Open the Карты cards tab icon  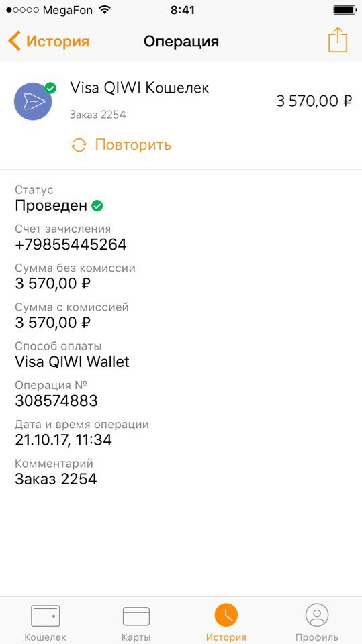pyautogui.click(x=136, y=616)
